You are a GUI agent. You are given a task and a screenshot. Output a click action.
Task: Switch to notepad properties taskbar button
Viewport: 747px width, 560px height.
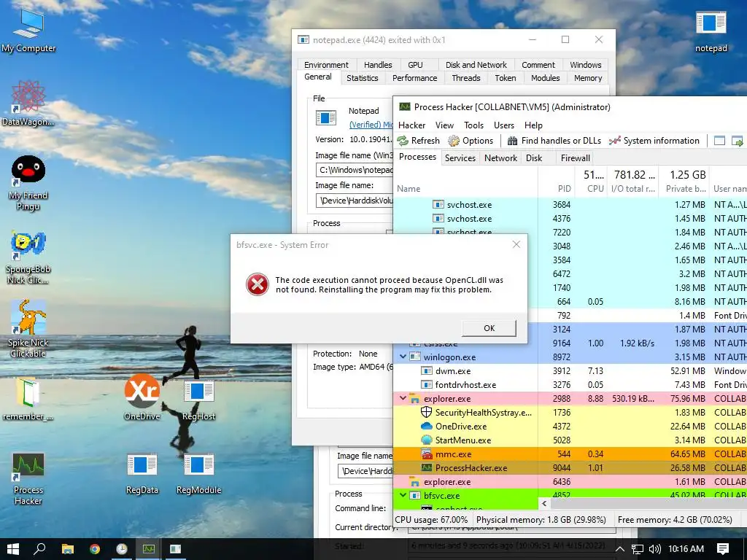pos(175,549)
